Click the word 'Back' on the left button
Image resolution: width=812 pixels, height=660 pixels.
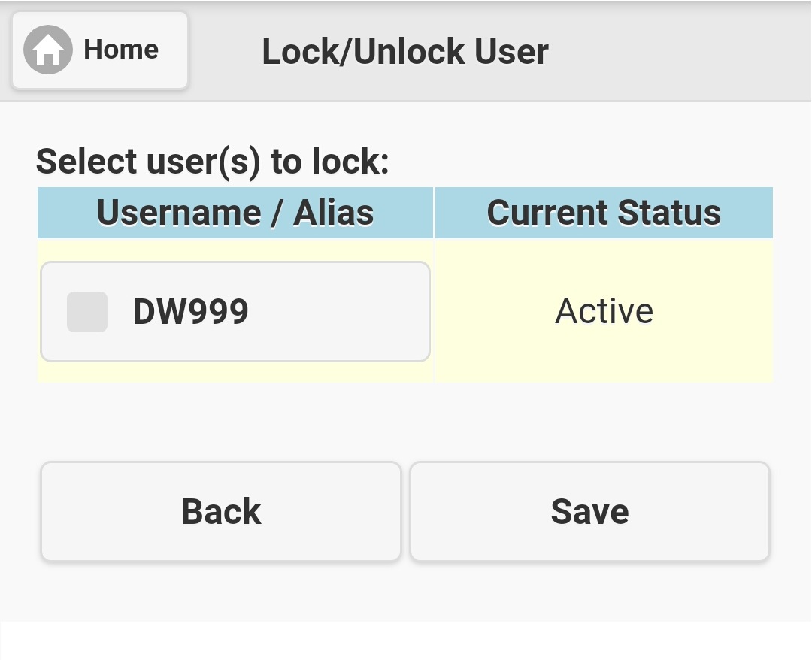click(x=221, y=512)
